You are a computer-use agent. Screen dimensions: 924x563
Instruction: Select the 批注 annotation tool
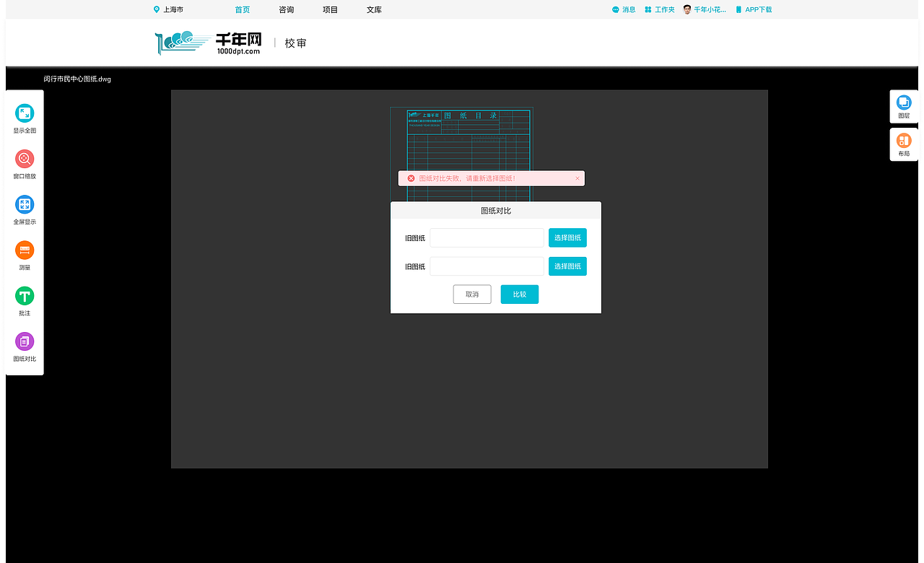point(25,296)
